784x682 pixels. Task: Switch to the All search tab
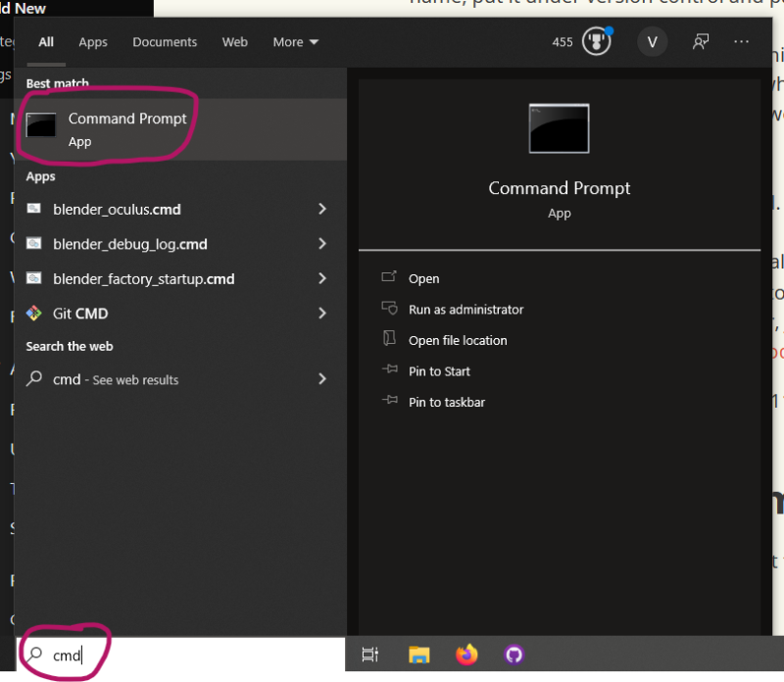pyautogui.click(x=46, y=42)
